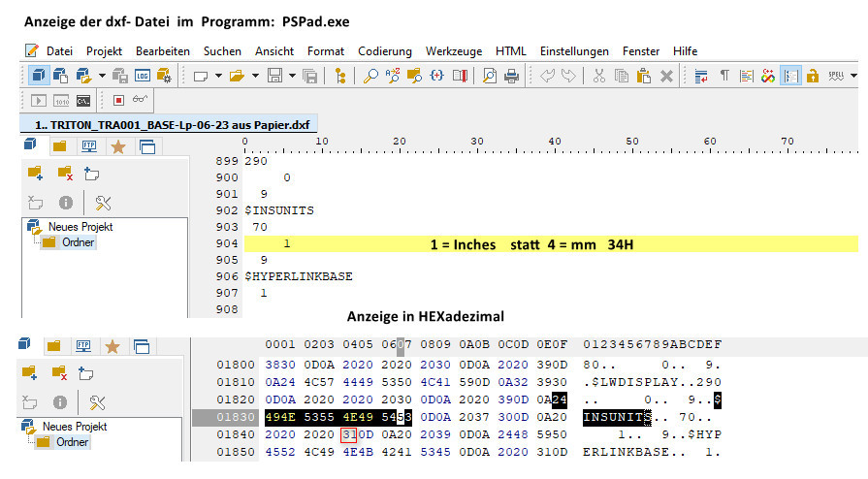
Task: Click the code explorer tree icon
Action: (340, 76)
